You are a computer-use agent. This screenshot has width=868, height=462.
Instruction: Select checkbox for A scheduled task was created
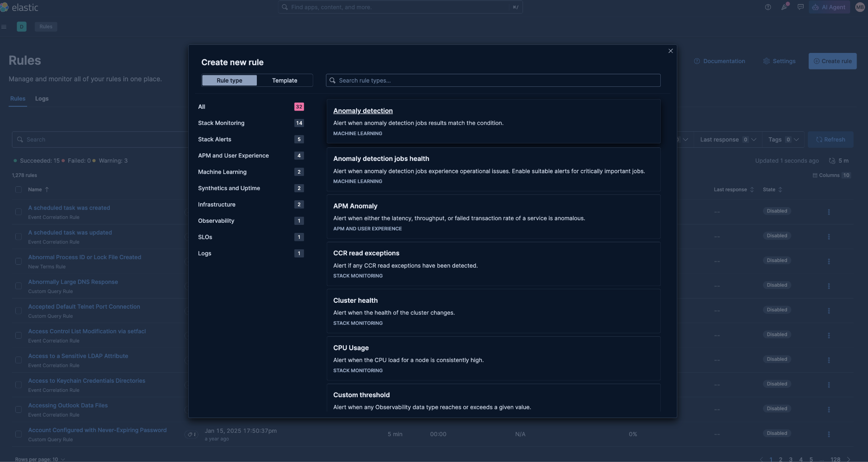(x=18, y=212)
